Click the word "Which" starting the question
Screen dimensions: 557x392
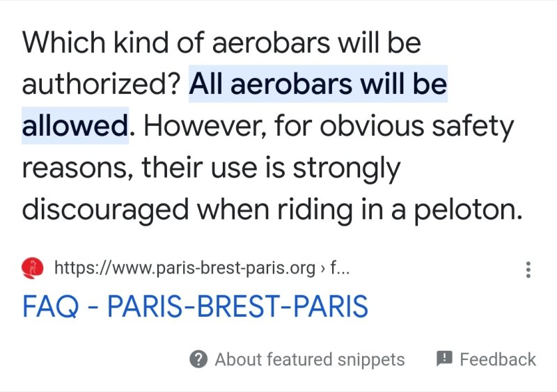(64, 43)
